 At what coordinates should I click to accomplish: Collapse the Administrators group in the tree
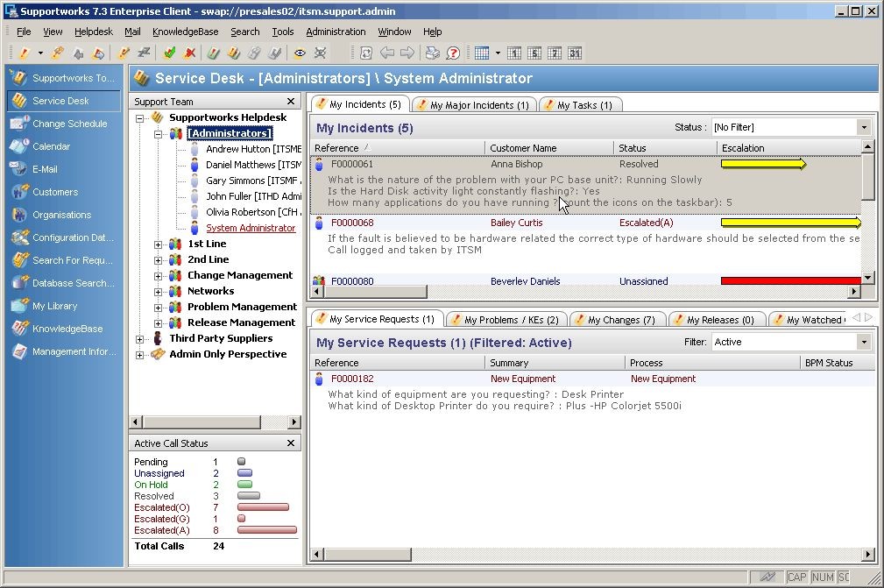pos(159,134)
